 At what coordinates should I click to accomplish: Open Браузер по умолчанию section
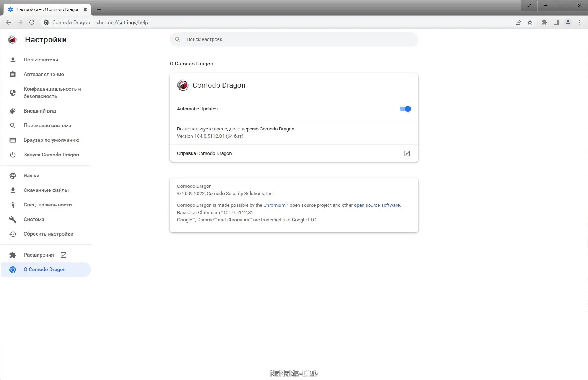46,140
